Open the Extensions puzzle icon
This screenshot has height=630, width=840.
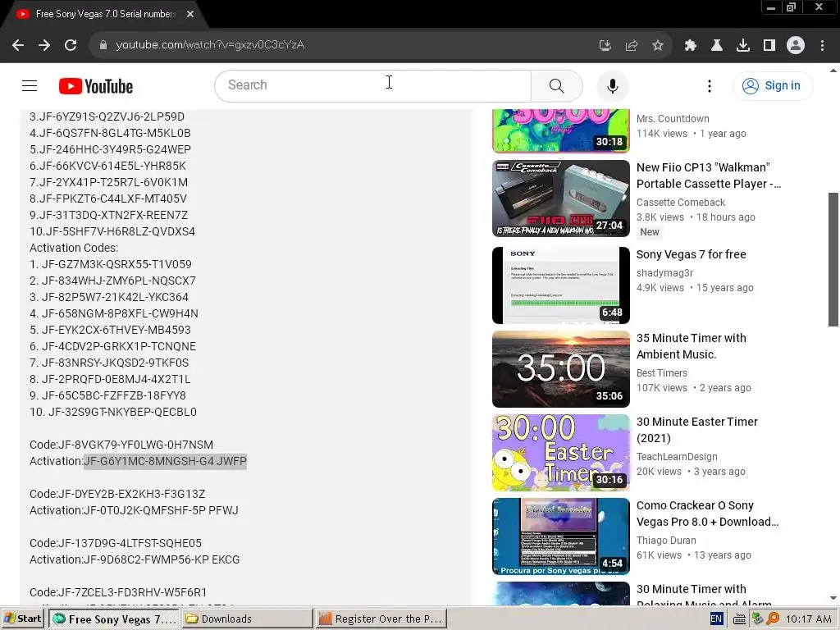(x=691, y=45)
